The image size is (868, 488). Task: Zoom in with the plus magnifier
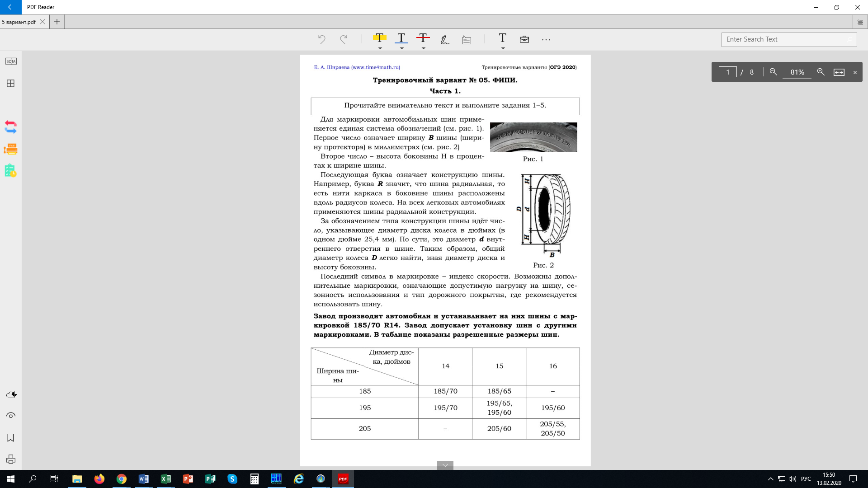(821, 72)
